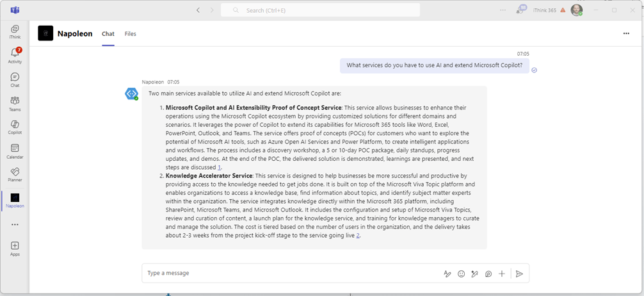Open citation link 2 after Knowledge Accelerator text
Screen dimensions: 644x296
point(358,235)
